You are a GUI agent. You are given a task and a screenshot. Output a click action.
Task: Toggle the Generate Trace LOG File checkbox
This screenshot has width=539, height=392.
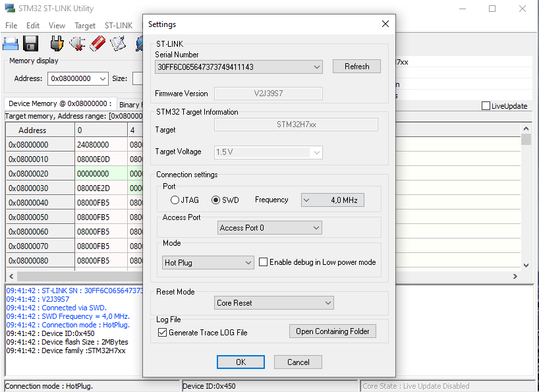(x=162, y=333)
